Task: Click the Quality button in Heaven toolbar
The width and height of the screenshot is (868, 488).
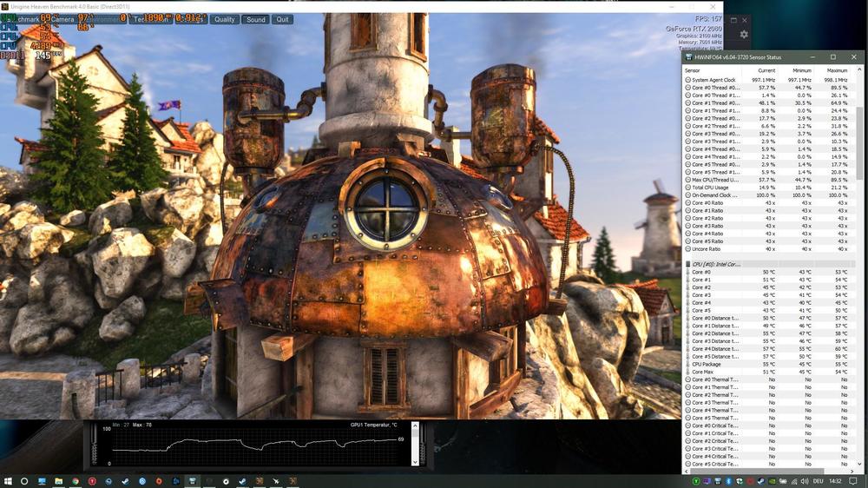Action: coord(225,19)
